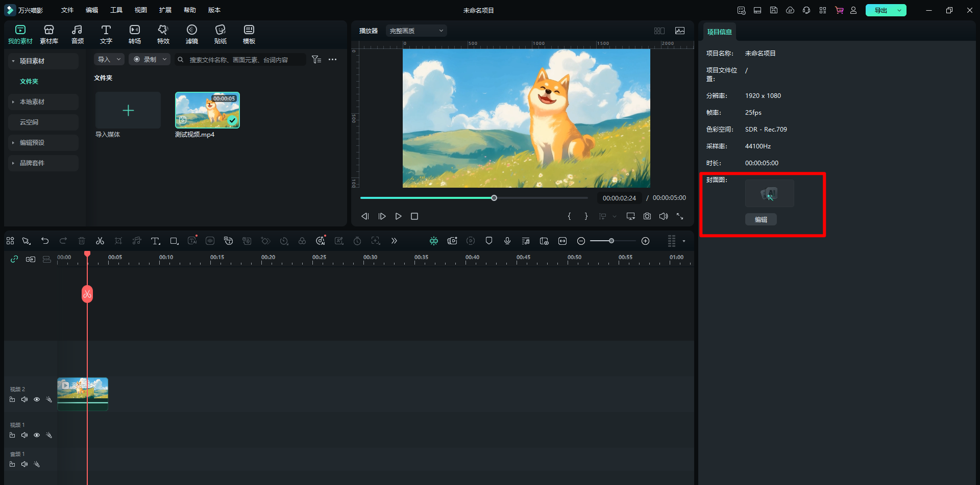Switch to the 转场 tab
Screen dimensions: 980x485
(135, 34)
